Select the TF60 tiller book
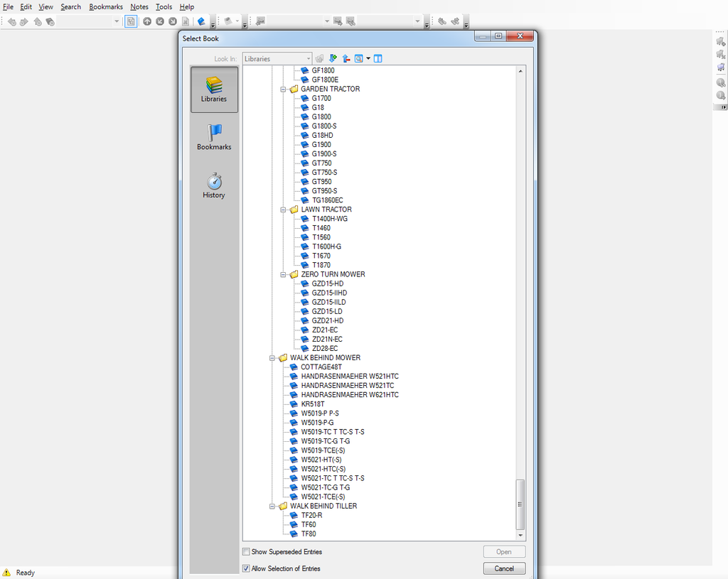Image resolution: width=728 pixels, height=579 pixels. coord(308,524)
